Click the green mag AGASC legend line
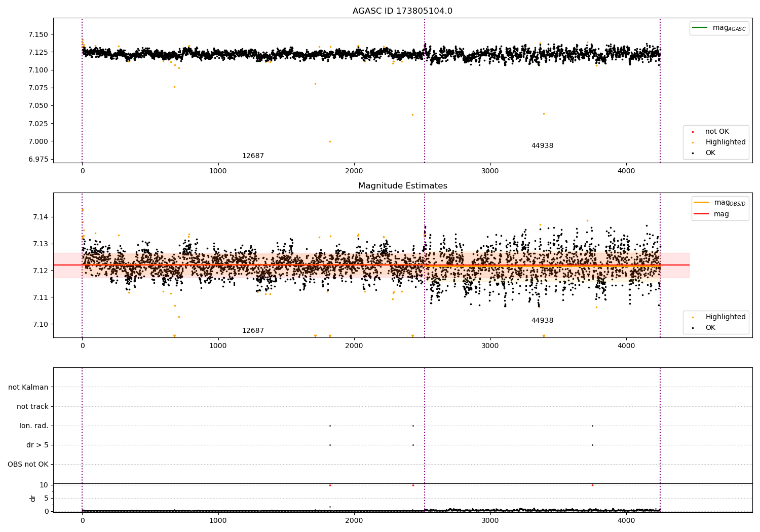The height and width of the screenshot is (532, 760). point(701,27)
